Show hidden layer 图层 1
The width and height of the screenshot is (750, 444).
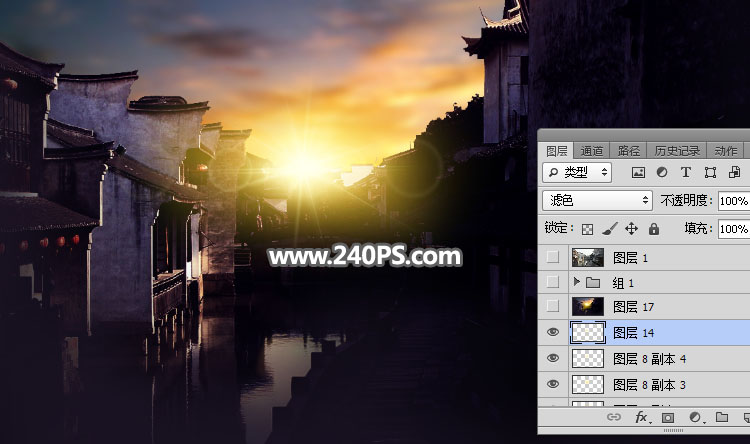[552, 257]
